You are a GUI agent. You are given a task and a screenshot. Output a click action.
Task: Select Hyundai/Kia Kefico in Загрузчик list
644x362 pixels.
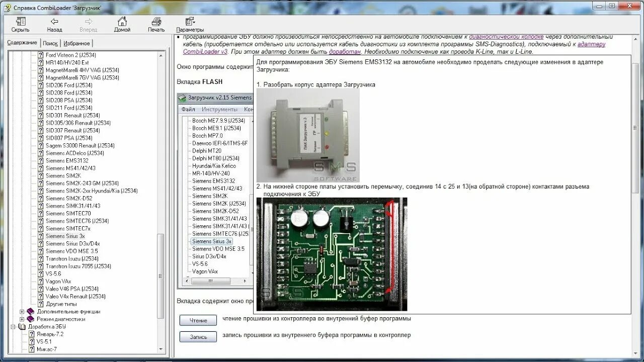point(214,166)
